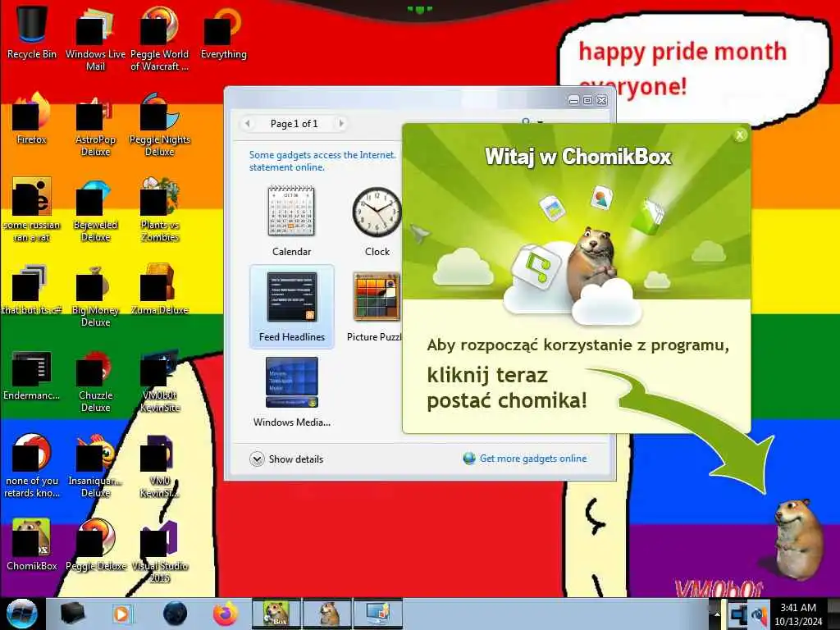Close the ChomikBox welcome popup

point(740,135)
